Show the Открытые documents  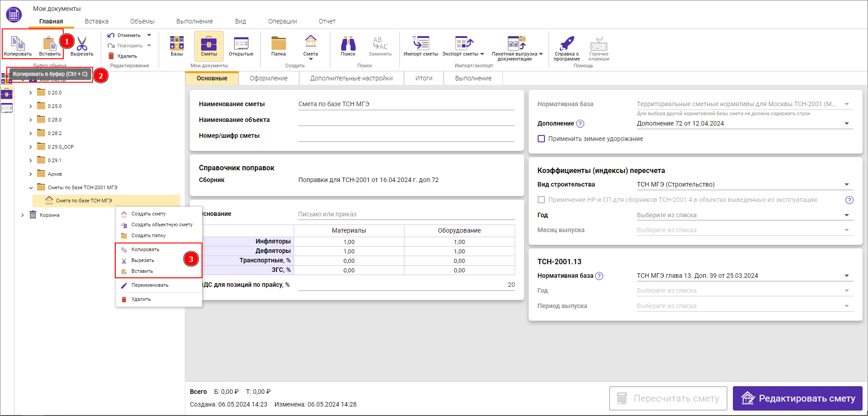241,46
